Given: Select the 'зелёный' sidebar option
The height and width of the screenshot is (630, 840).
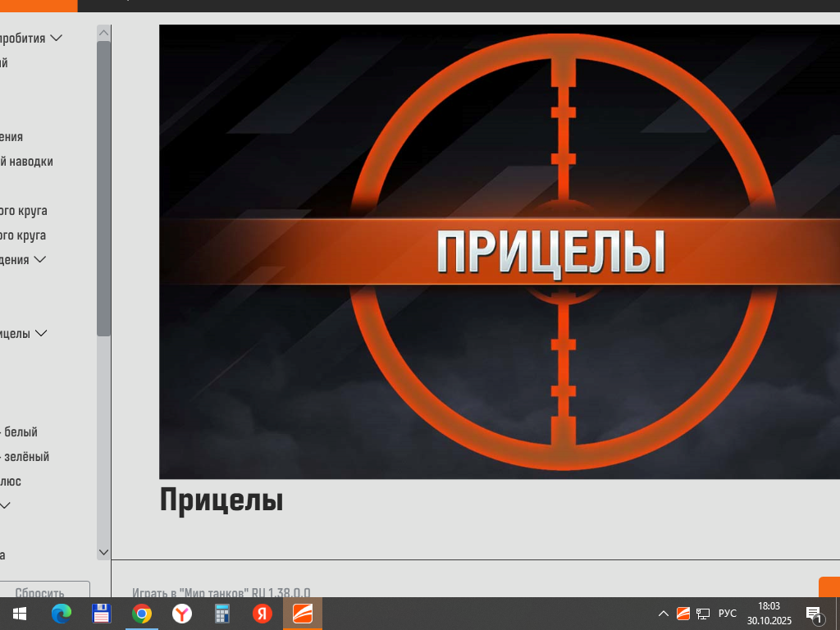Looking at the screenshot, I should (x=25, y=456).
